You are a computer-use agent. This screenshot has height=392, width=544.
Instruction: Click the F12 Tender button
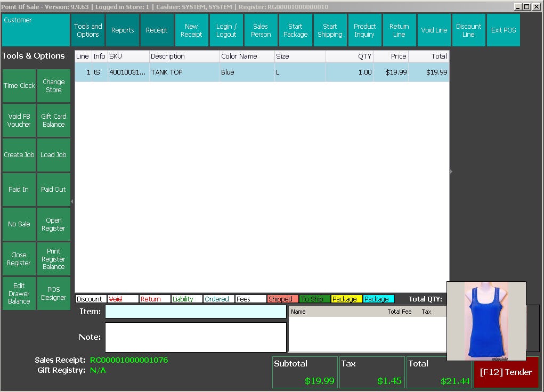coord(506,372)
